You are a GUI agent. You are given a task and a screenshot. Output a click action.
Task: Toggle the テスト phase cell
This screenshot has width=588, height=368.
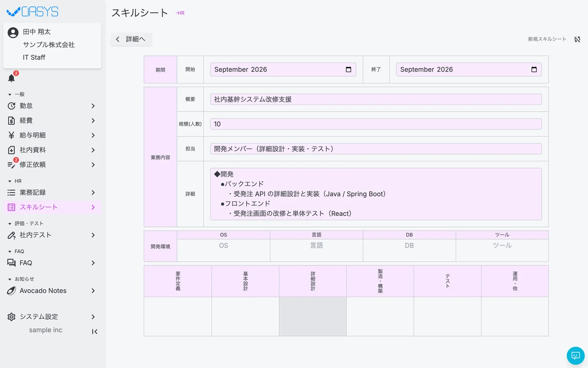pos(448,316)
